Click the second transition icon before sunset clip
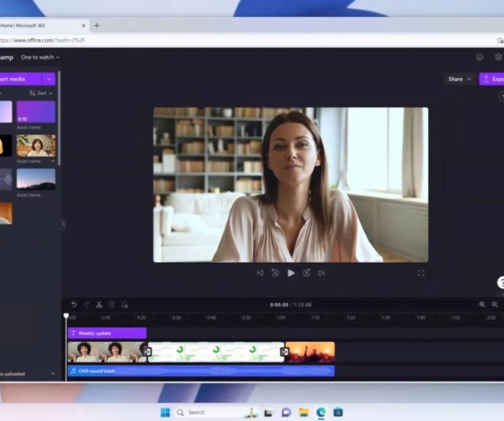This screenshot has height=421, width=504. 284,352
